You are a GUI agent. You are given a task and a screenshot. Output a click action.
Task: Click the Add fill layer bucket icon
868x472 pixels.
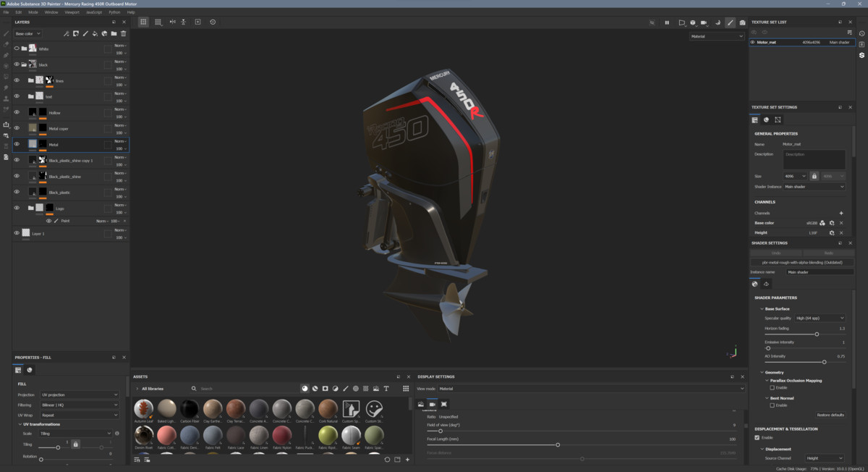point(95,33)
